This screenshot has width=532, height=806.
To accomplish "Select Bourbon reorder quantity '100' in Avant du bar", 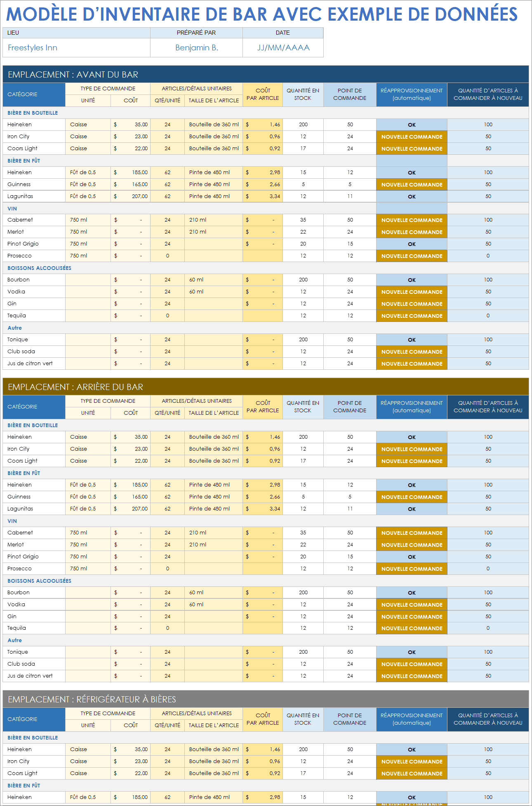I will tap(488, 280).
